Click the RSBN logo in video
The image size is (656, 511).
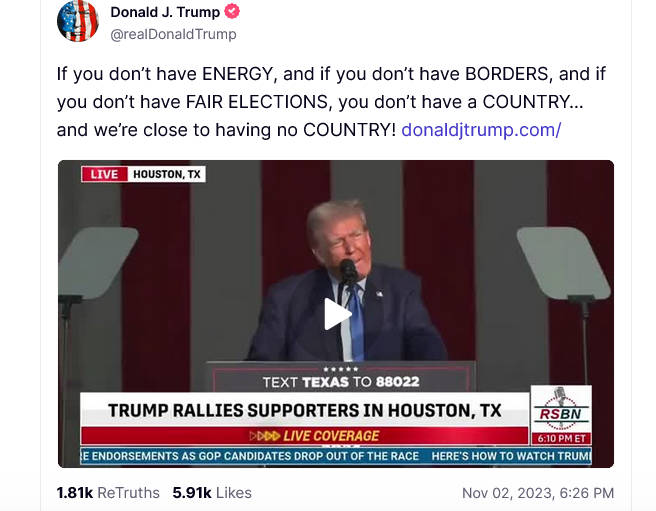[x=561, y=409]
